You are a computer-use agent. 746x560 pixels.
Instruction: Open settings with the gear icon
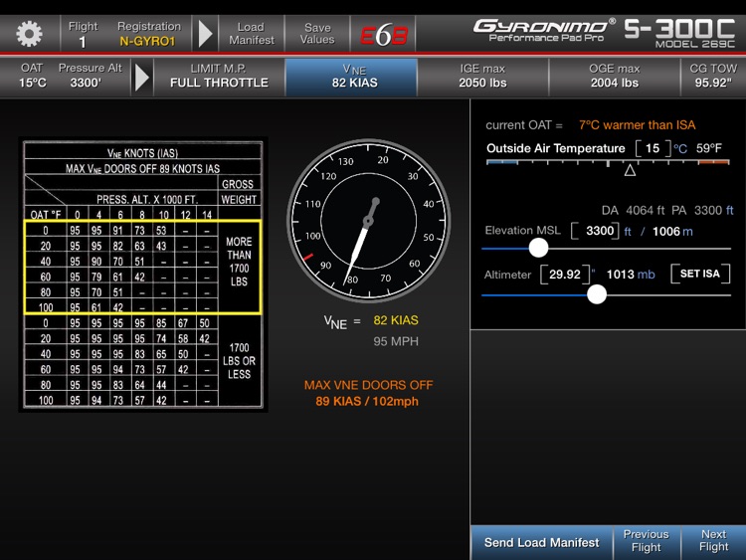29,34
